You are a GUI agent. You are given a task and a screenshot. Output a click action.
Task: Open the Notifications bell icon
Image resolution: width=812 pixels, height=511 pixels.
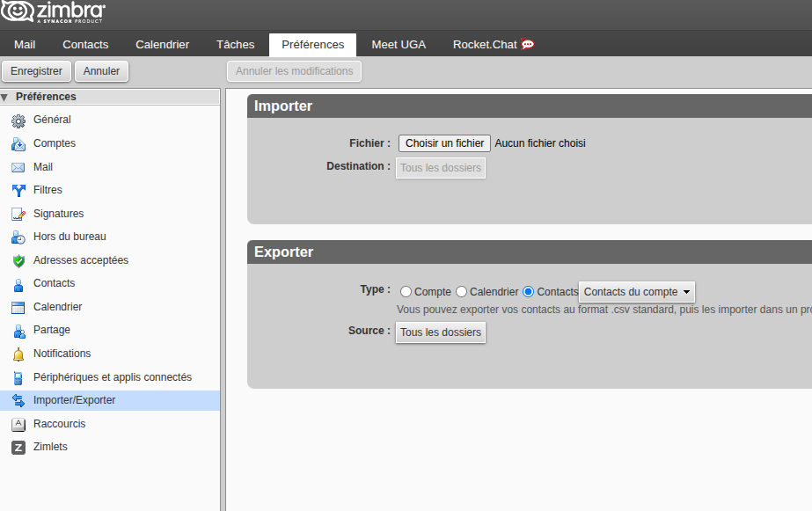click(18, 354)
